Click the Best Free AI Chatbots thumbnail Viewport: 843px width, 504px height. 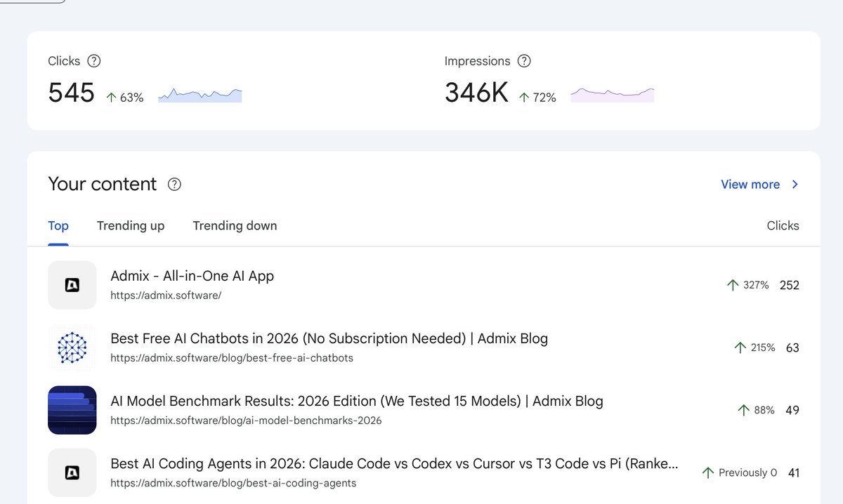pos(72,347)
